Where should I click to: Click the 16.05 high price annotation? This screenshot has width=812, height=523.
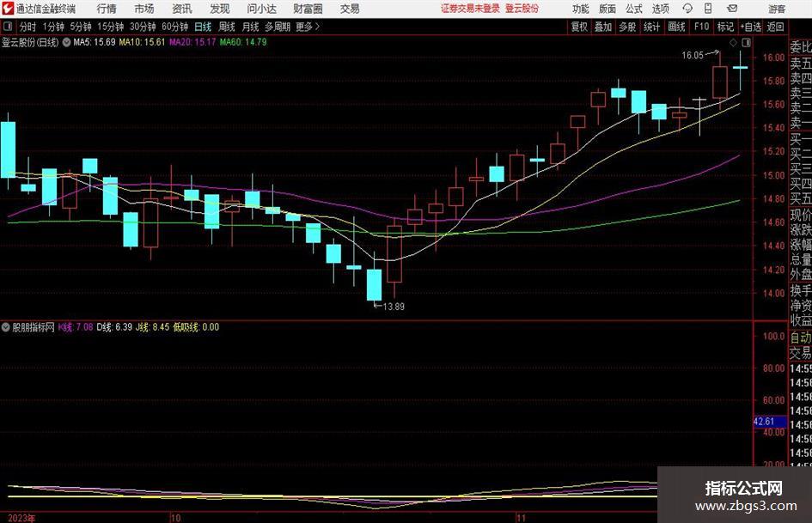pos(693,56)
